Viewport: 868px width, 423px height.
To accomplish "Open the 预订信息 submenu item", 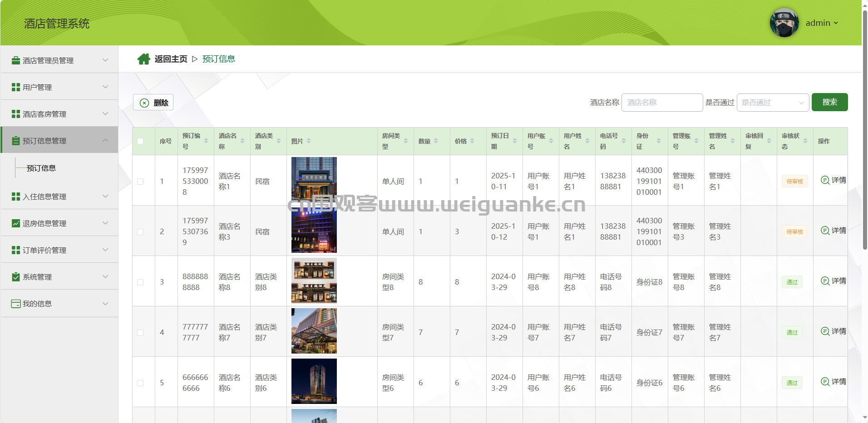I will tap(41, 168).
